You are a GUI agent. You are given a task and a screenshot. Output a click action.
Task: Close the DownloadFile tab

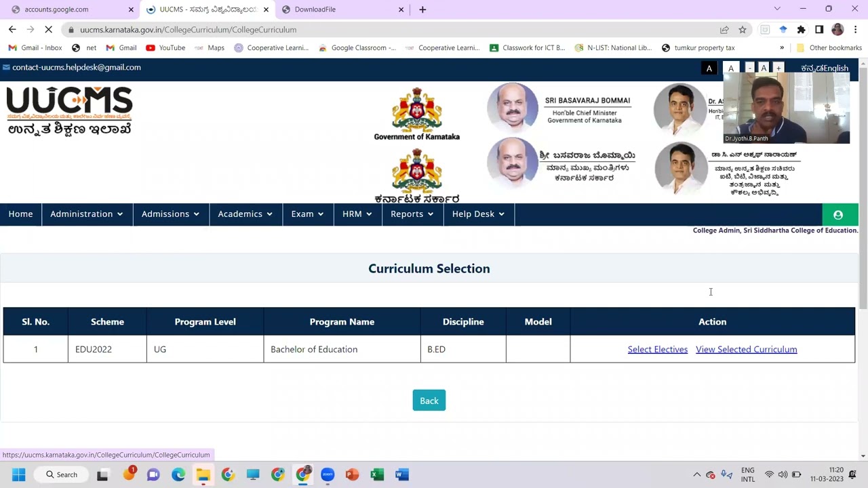click(401, 9)
